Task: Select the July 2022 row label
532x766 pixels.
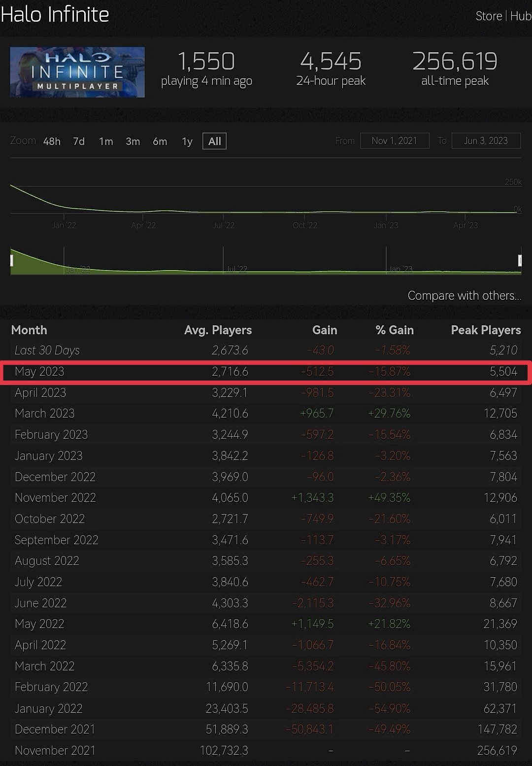Action: coord(38,582)
